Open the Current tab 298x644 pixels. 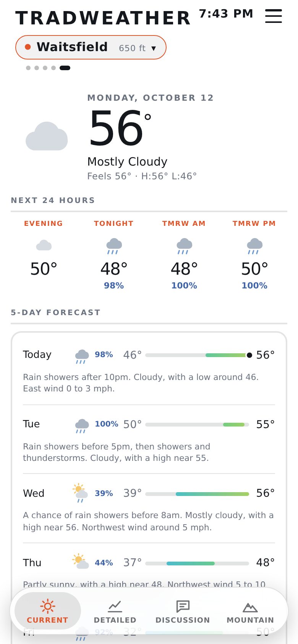(47, 611)
